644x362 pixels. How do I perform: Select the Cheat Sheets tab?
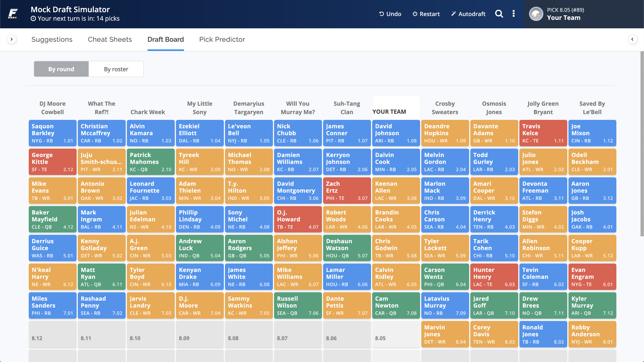[110, 39]
